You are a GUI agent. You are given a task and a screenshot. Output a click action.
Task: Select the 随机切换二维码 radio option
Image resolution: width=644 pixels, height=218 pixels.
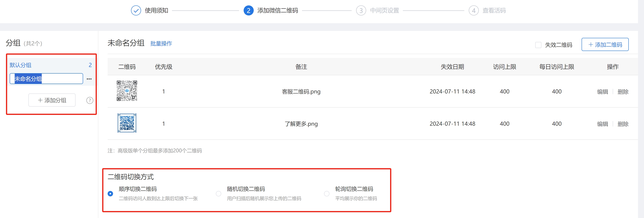click(219, 193)
